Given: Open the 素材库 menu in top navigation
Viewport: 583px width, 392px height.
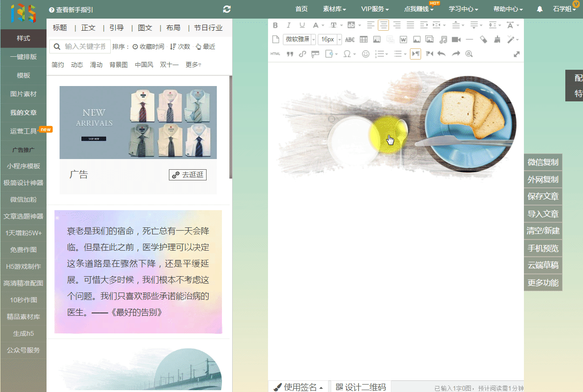Looking at the screenshot, I should 335,9.
